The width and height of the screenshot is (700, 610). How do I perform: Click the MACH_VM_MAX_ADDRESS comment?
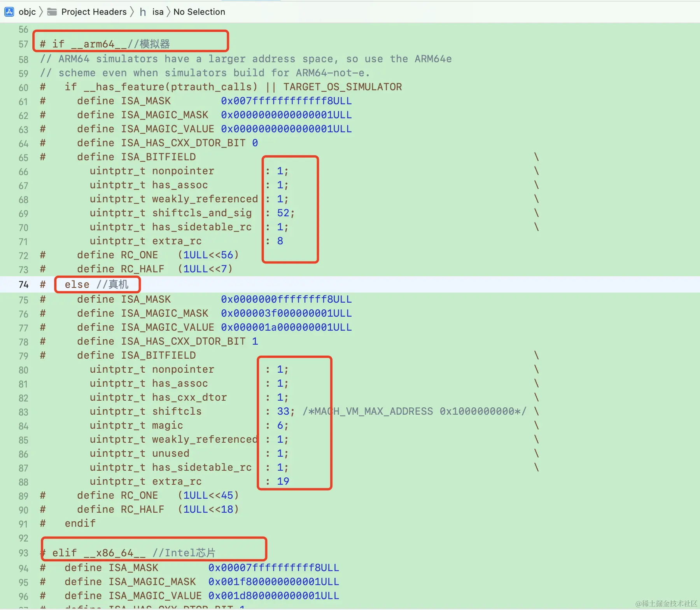click(x=415, y=411)
